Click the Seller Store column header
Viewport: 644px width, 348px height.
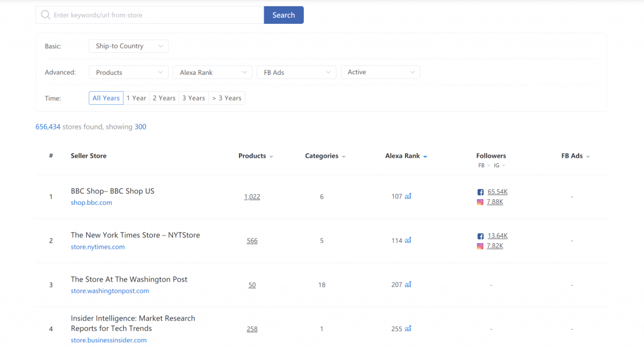88,156
